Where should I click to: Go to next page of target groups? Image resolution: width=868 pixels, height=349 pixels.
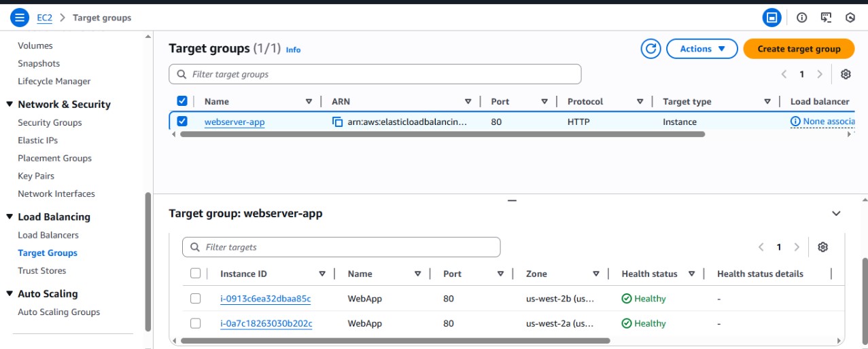(820, 74)
